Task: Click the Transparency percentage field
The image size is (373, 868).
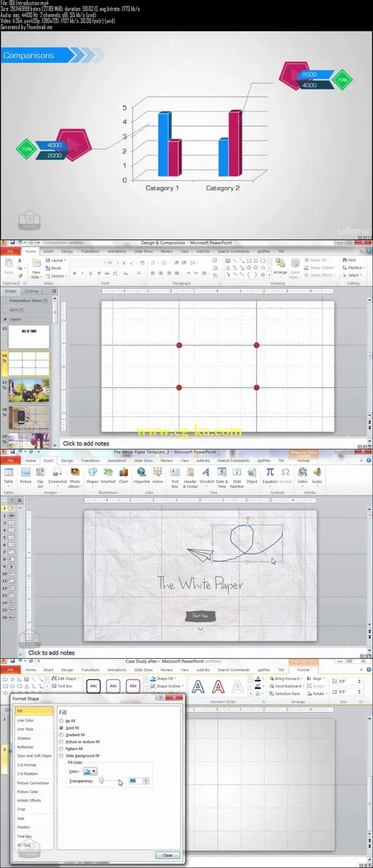Action: (136, 781)
